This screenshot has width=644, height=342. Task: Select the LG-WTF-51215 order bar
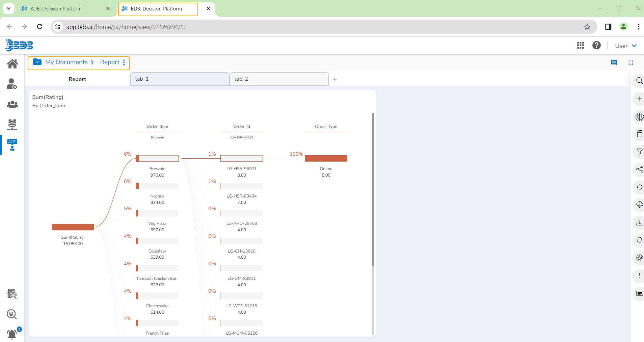click(x=242, y=295)
